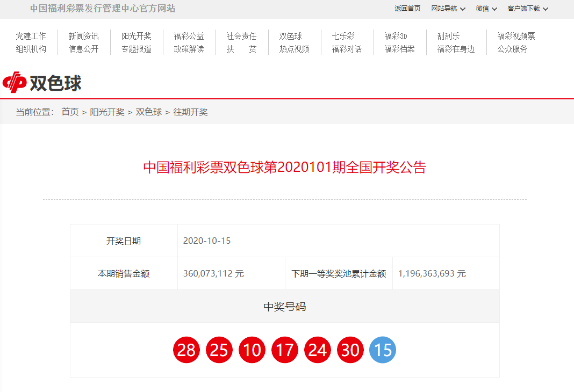
Task: Open 社会责任 menu item
Action: [242, 36]
